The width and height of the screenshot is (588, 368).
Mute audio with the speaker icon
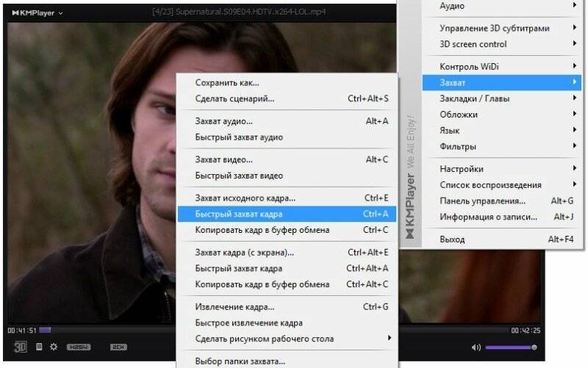[476, 347]
